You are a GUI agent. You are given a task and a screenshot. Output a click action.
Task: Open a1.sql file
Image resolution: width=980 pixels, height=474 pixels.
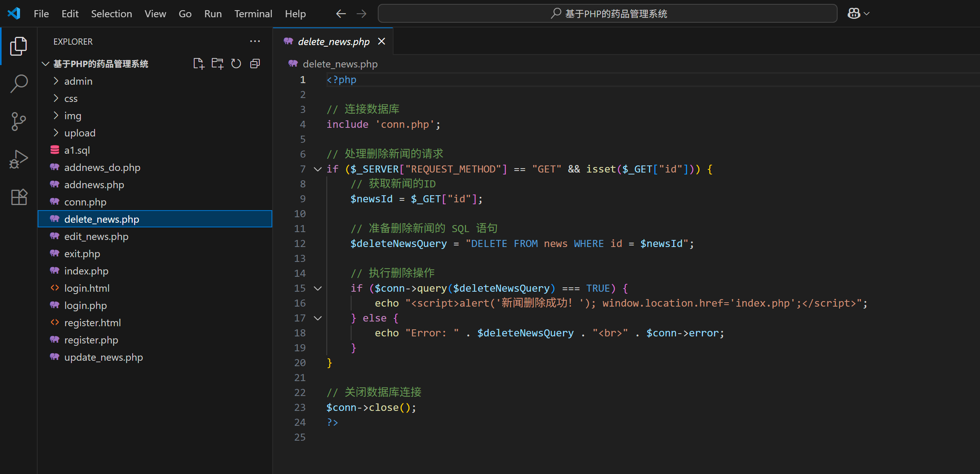pyautogui.click(x=155, y=150)
